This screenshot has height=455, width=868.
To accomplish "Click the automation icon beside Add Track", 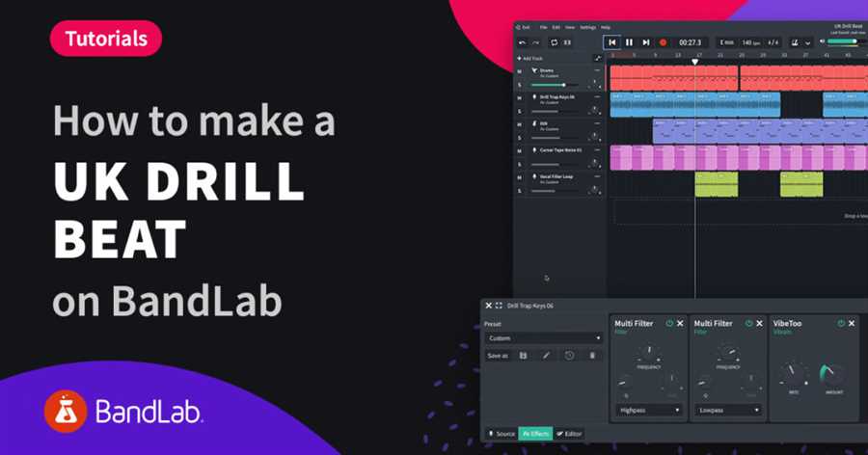I will pyautogui.click(x=597, y=58).
